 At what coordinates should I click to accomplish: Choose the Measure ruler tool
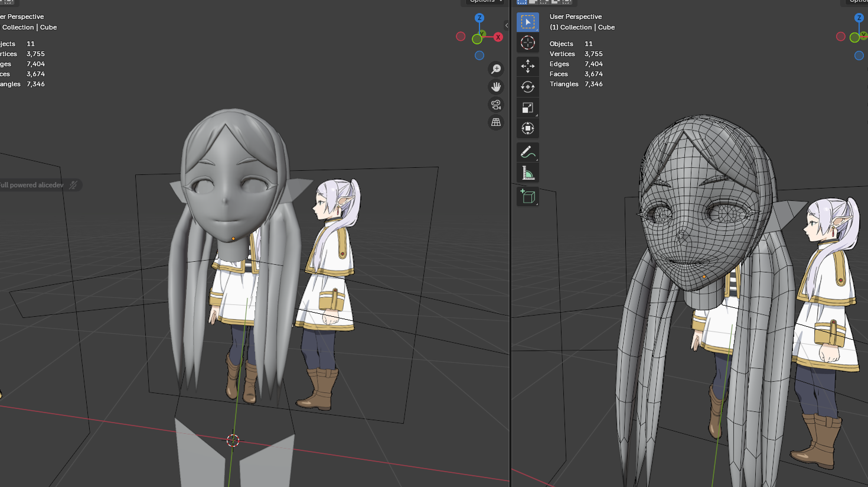tap(528, 173)
